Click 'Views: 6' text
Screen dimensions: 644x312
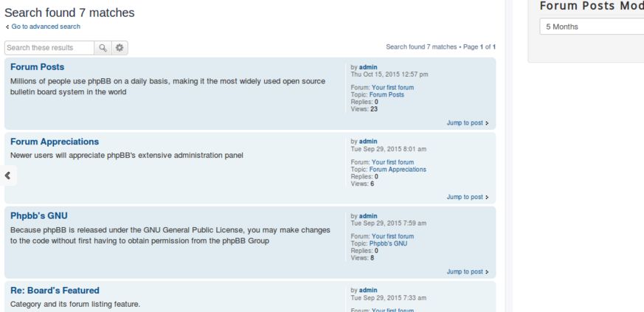pos(362,184)
